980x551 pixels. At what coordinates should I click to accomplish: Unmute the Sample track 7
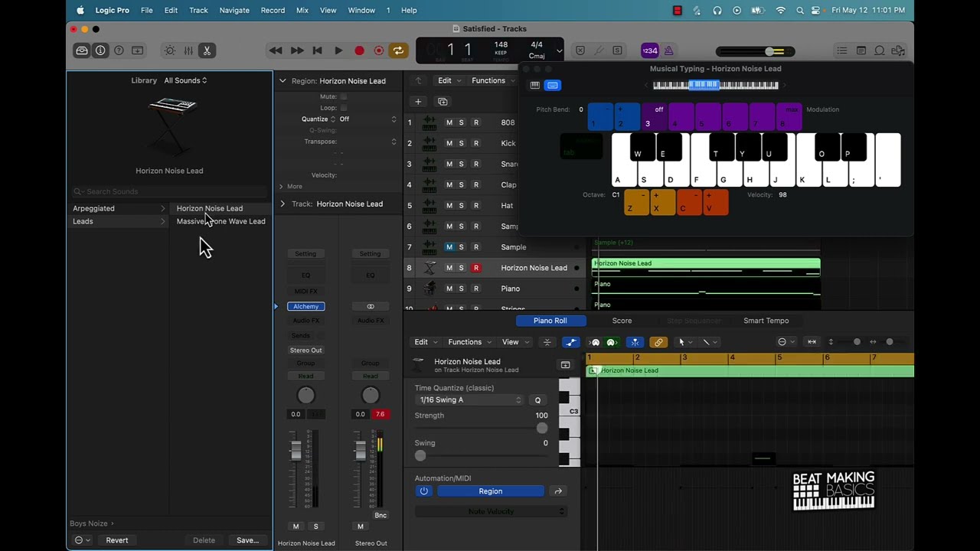[x=449, y=247]
